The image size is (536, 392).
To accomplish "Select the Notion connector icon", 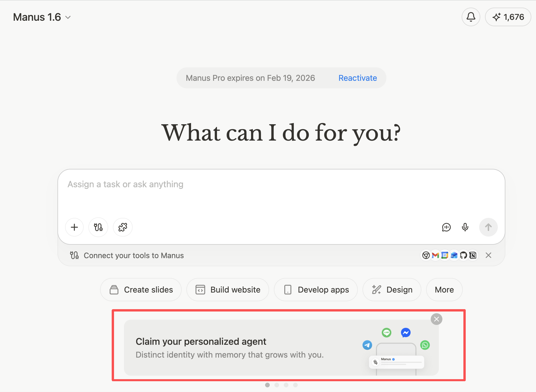I will 473,256.
